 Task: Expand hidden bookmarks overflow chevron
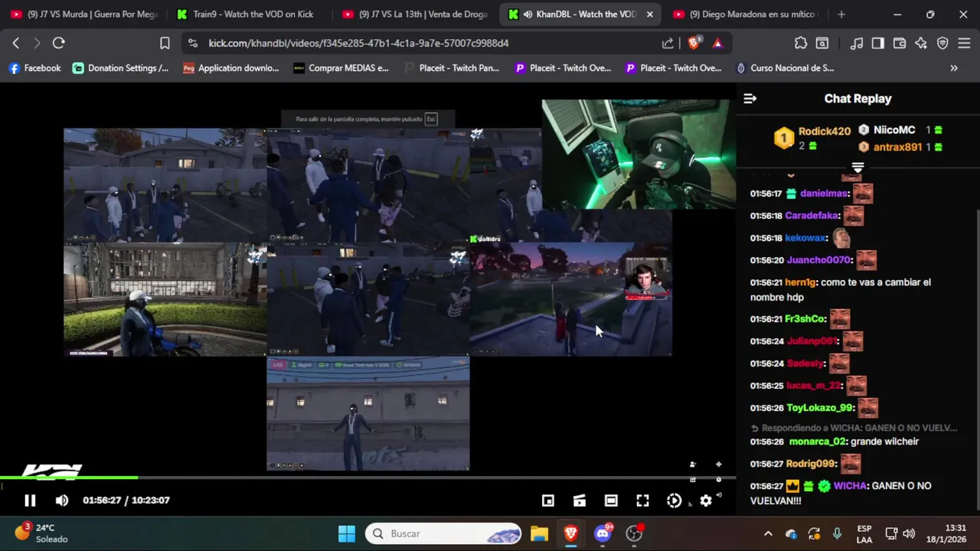954,68
